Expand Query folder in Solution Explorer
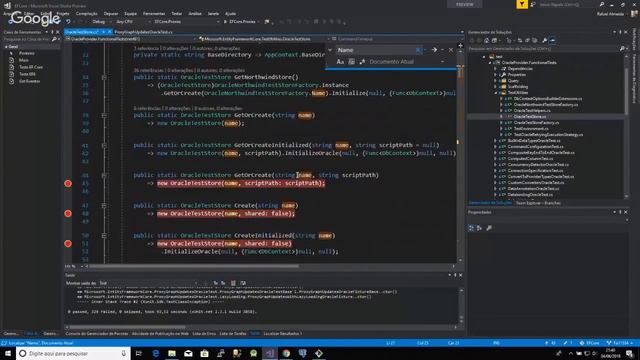 [x=496, y=80]
